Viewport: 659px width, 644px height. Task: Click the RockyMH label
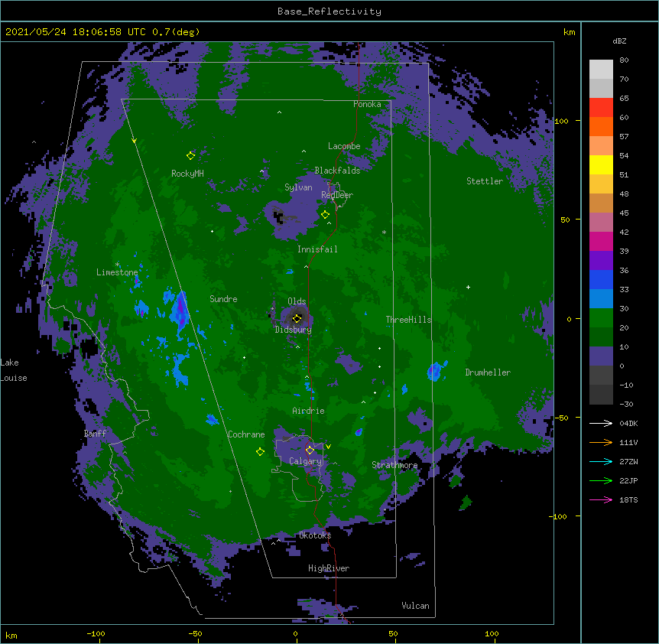(187, 174)
